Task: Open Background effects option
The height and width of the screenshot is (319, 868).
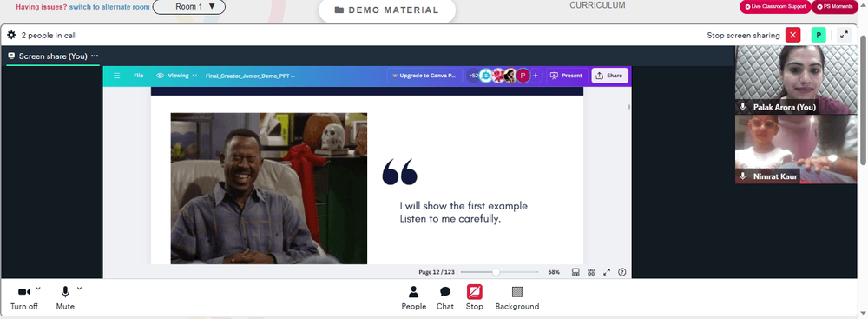Action: [x=517, y=298]
